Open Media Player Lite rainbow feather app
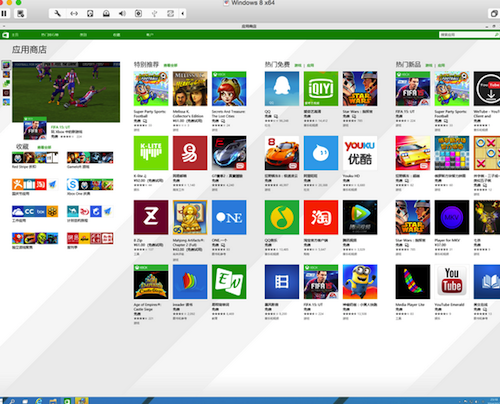This screenshot has width=500, height=404. coord(413,282)
